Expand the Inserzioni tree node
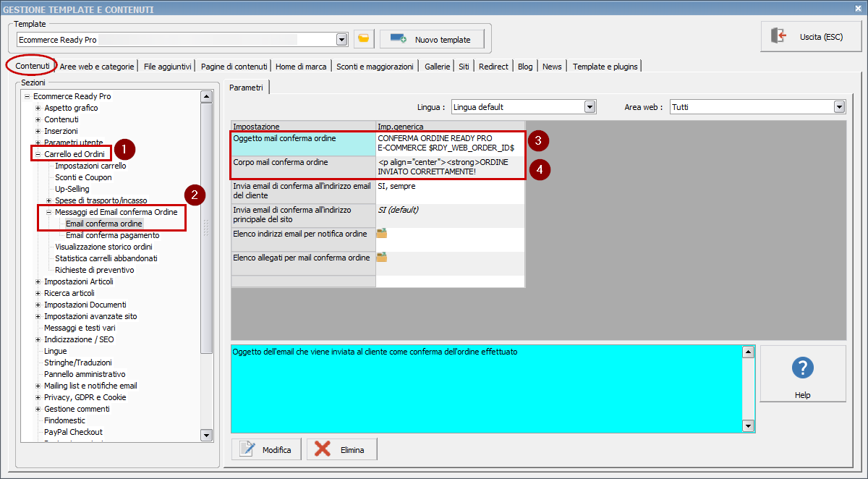 point(38,131)
